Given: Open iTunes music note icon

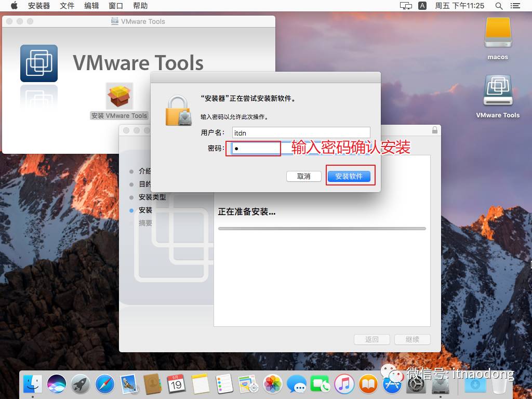Looking at the screenshot, I should (344, 384).
